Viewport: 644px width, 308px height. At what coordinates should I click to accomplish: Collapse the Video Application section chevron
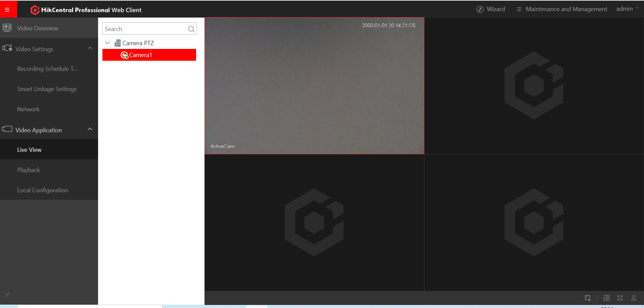90,129
